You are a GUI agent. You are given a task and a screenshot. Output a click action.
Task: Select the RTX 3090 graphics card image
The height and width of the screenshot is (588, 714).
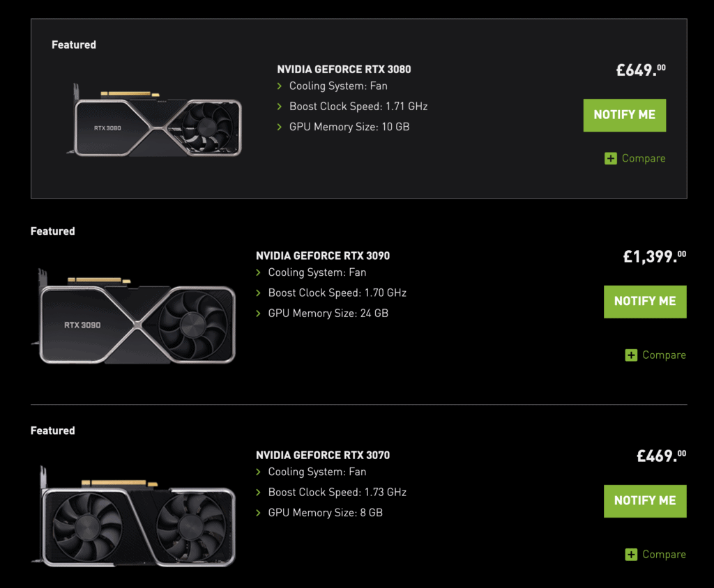(137, 317)
